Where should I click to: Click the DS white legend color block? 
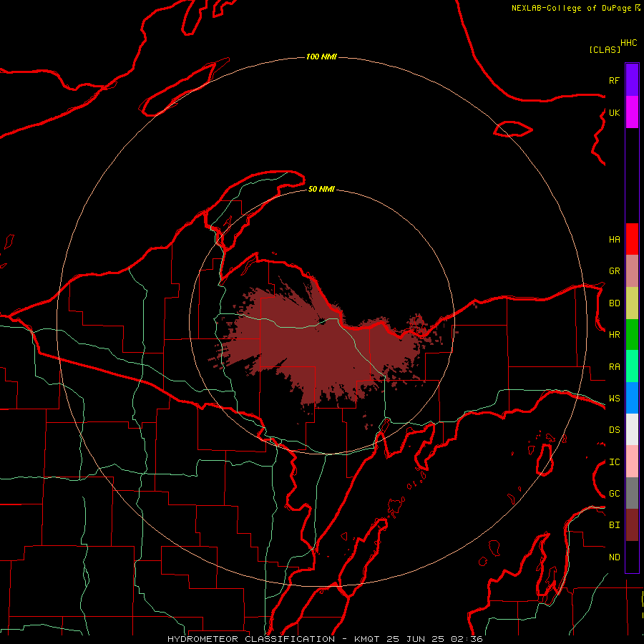tap(632, 429)
